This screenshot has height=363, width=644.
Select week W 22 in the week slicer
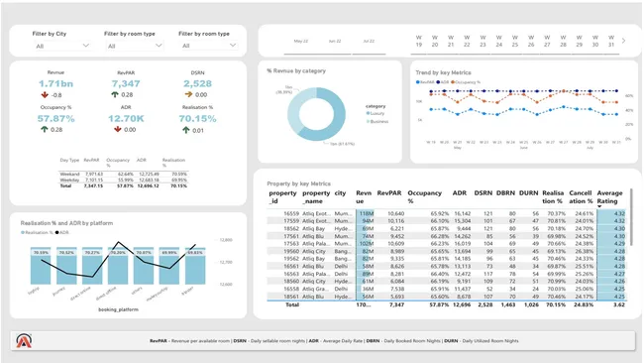467,41
